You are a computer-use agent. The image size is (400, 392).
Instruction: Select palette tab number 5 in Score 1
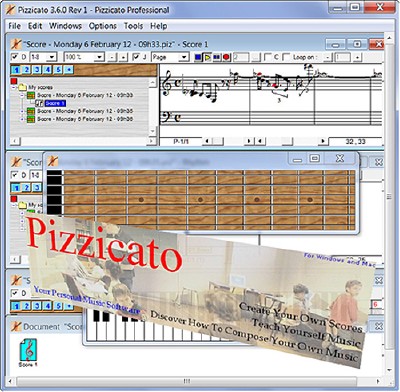(58, 70)
